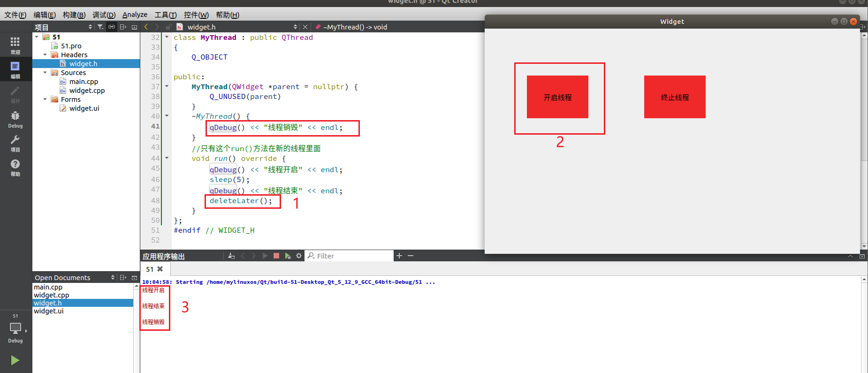The image size is (868, 373).
Task: Open widget.cpp in the project tree
Action: 87,91
